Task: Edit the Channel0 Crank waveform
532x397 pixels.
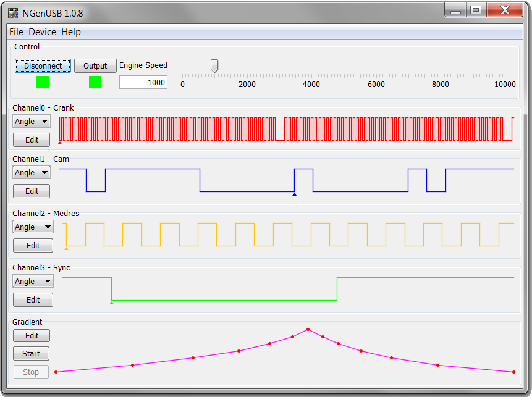Action: (32, 140)
